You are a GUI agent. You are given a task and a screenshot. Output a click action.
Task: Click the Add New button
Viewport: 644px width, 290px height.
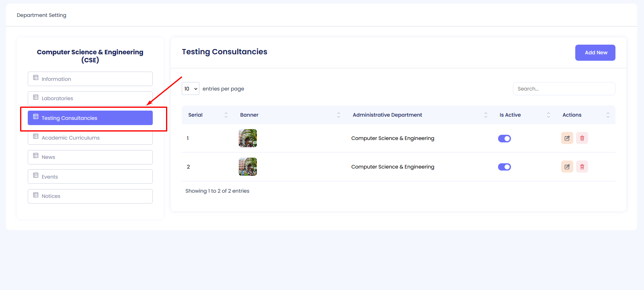click(595, 53)
